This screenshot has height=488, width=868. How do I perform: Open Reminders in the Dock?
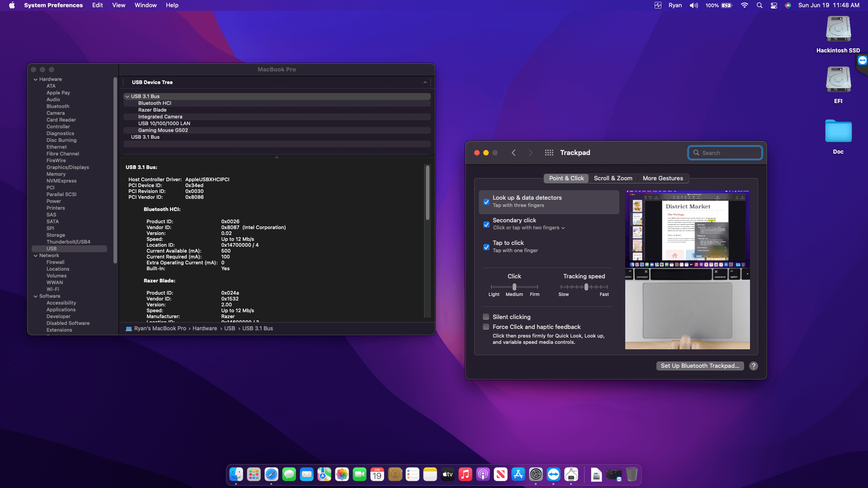click(x=412, y=474)
